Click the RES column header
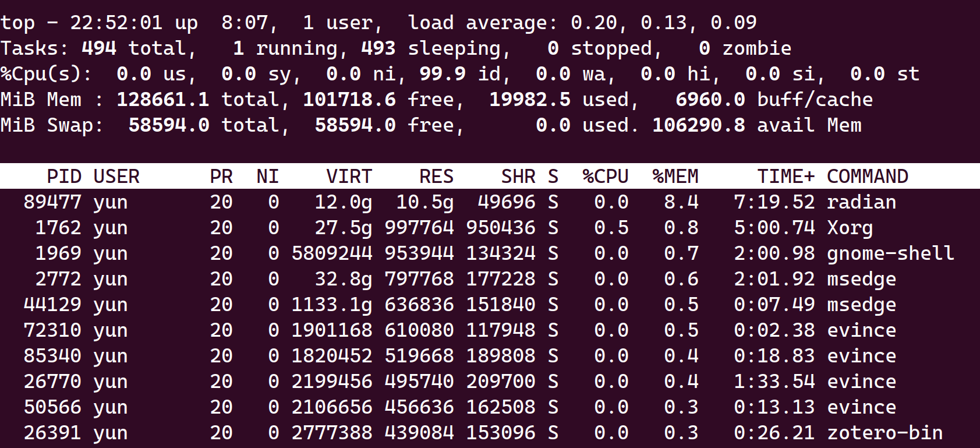Viewport: 980px width, 448px height. pos(437,177)
